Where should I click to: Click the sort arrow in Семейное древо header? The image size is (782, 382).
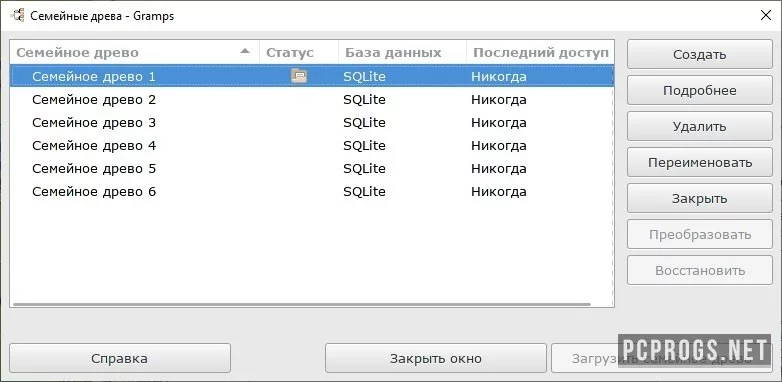pyautogui.click(x=244, y=51)
